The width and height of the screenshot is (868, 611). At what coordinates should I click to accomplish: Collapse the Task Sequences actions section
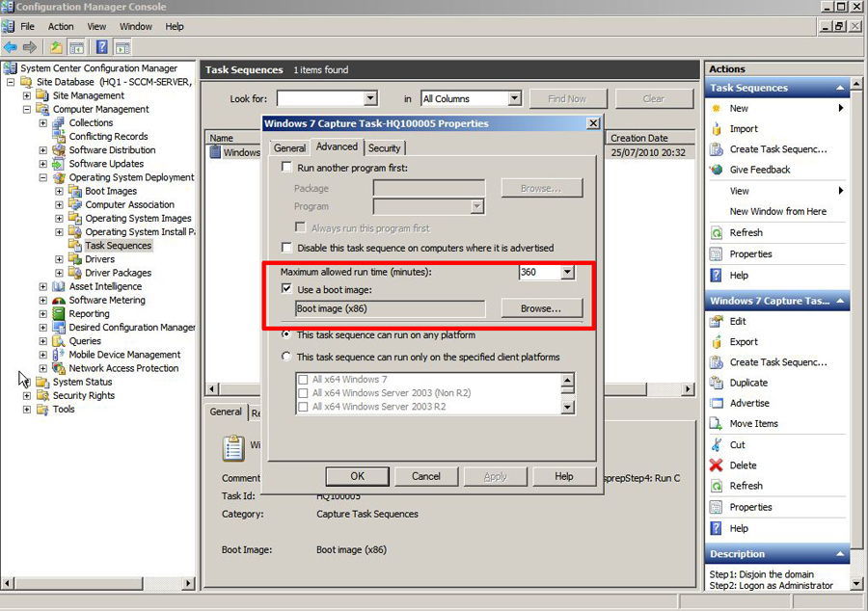(840, 88)
